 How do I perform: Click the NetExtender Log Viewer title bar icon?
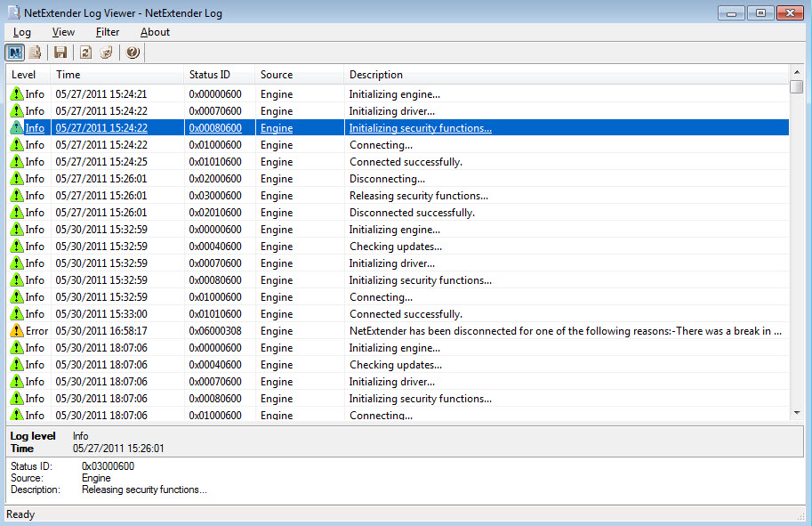point(14,12)
